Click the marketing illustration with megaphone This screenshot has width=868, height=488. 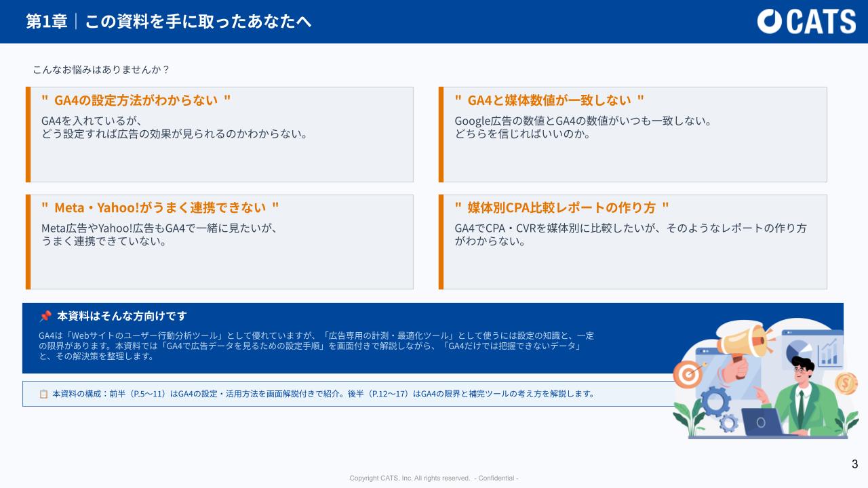(765, 379)
